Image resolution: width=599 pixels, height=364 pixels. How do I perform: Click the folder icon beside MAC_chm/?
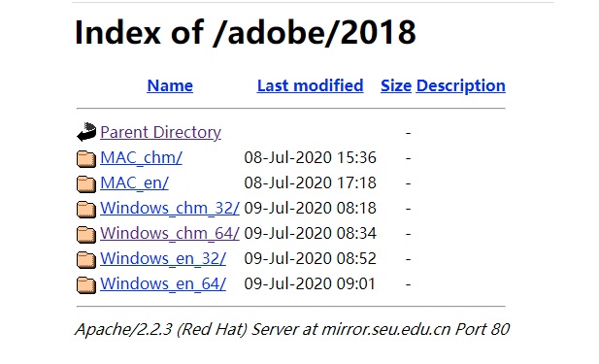click(x=86, y=159)
